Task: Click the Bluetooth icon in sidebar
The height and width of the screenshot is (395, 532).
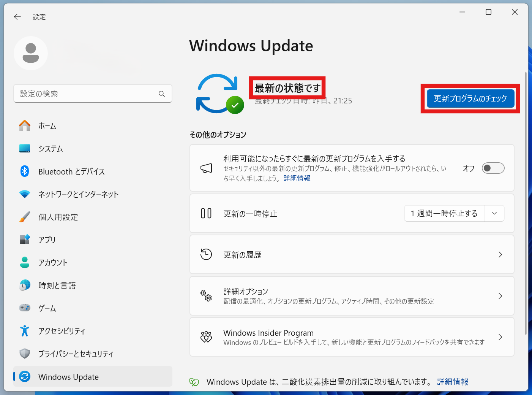Action: pyautogui.click(x=25, y=171)
